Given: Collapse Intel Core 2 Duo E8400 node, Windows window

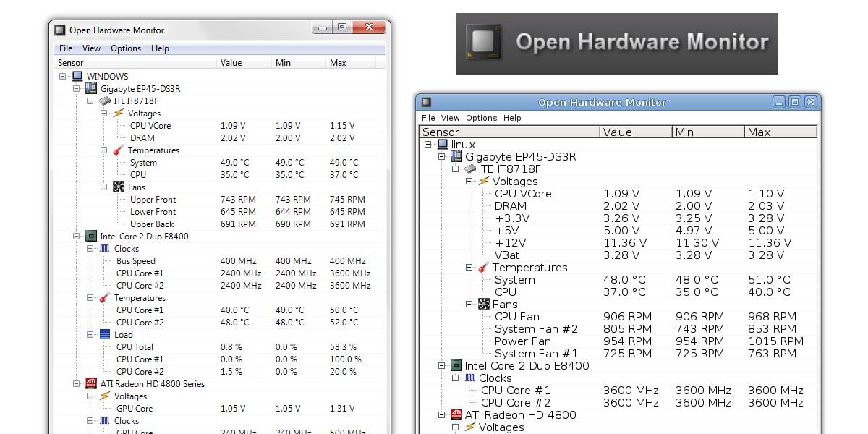Looking at the screenshot, I should (77, 236).
